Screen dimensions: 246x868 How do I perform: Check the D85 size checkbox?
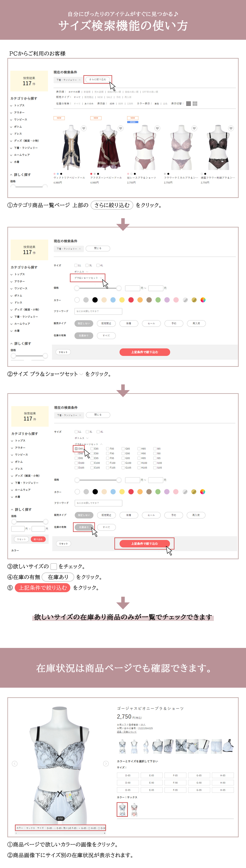point(76,449)
